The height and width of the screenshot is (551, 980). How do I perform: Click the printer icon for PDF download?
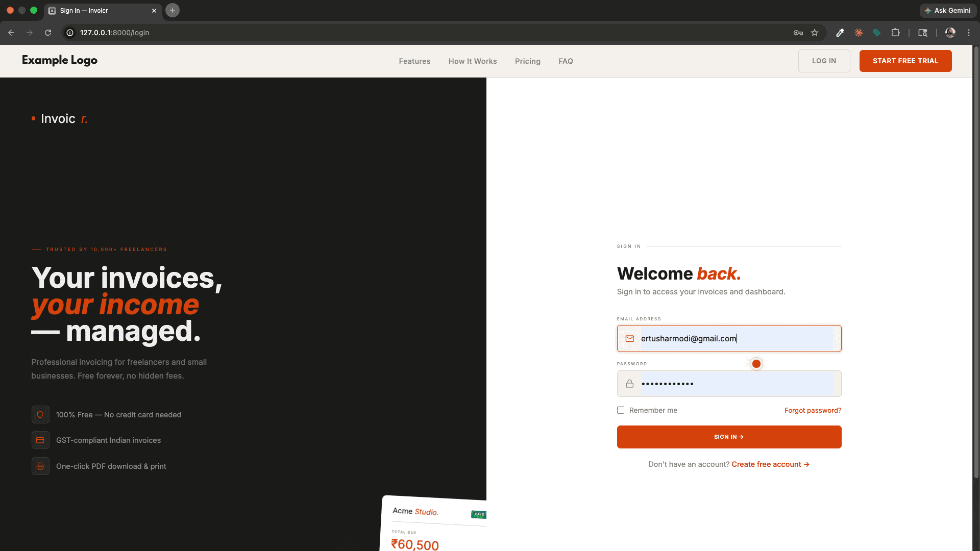(x=40, y=466)
